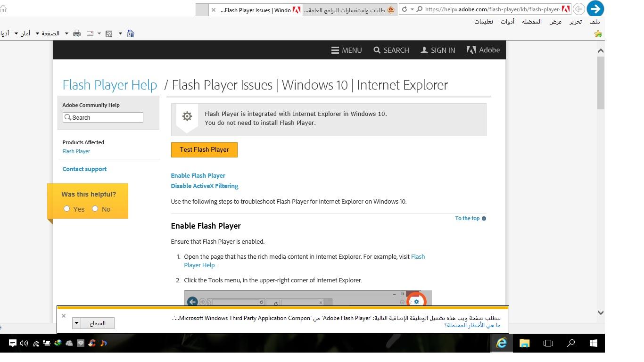
Task: Open the ملف (File) menu
Action: (594, 22)
